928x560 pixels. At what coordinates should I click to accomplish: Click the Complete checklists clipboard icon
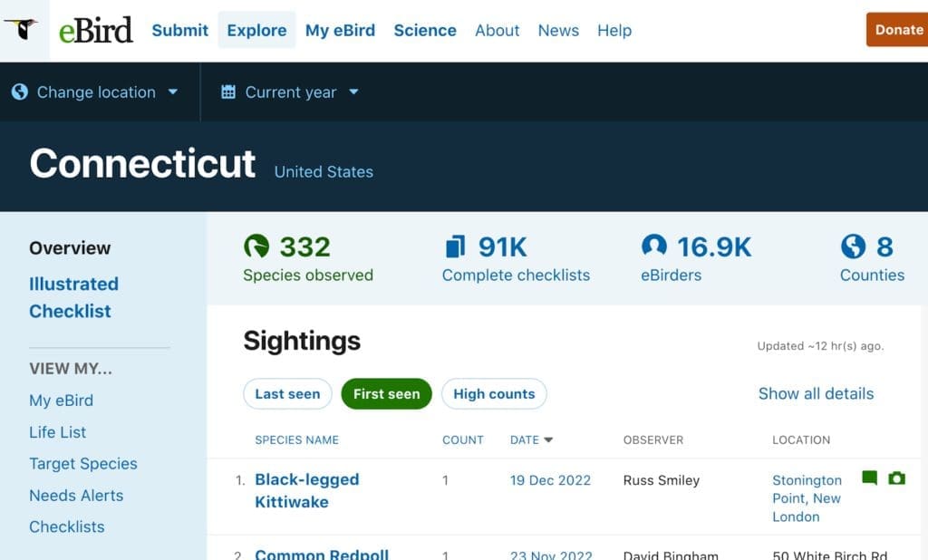point(455,246)
